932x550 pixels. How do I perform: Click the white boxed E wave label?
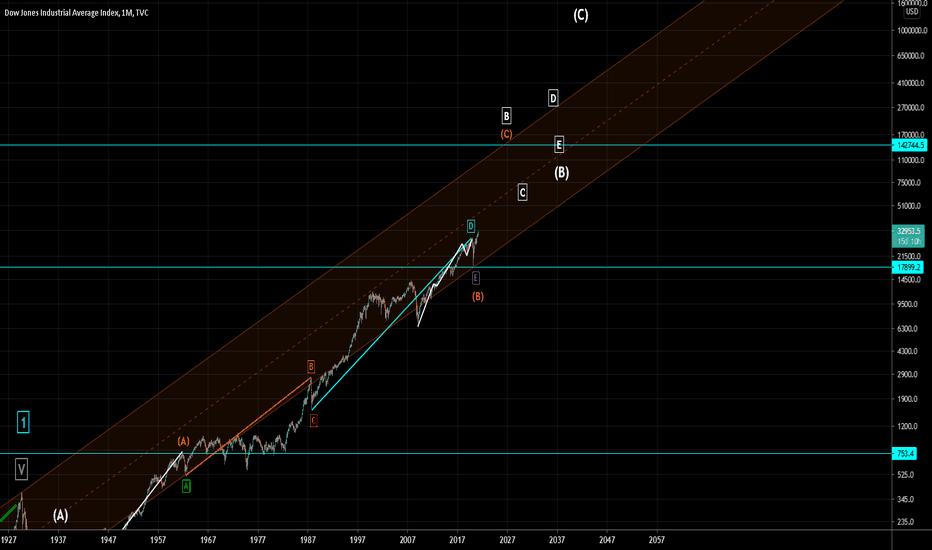(x=559, y=144)
